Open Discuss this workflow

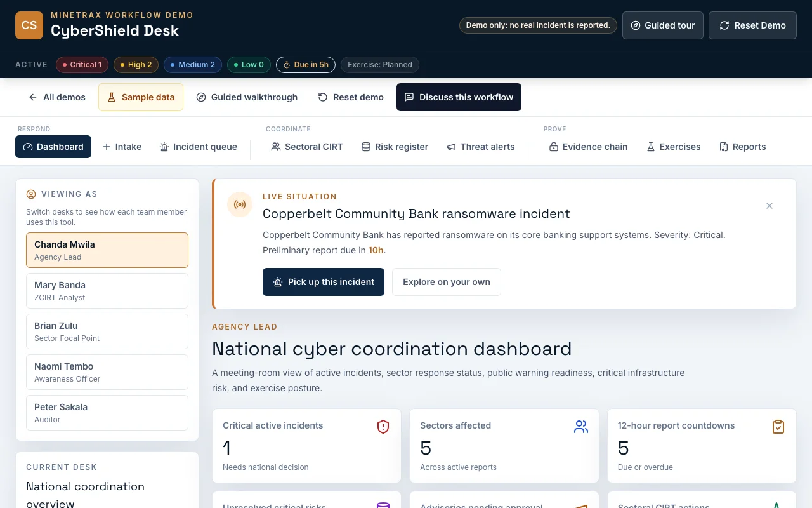(x=459, y=97)
